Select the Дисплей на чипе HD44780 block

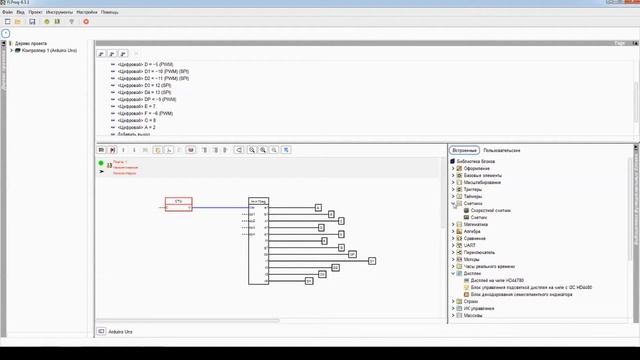[497, 281]
